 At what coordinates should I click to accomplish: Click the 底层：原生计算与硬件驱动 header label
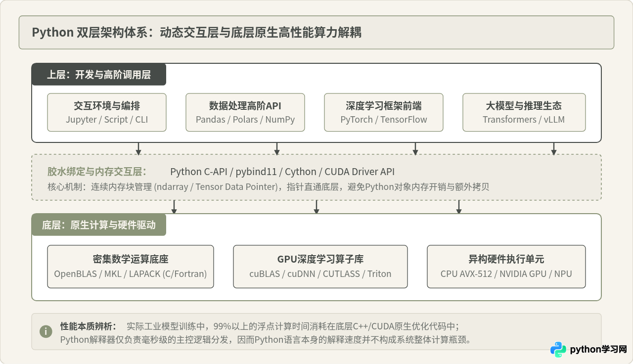coord(99,225)
